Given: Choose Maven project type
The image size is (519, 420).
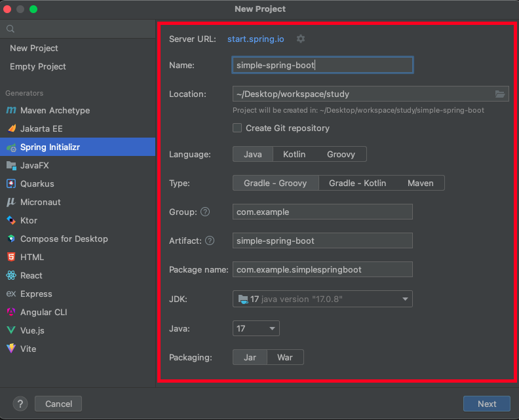Looking at the screenshot, I should (x=420, y=183).
